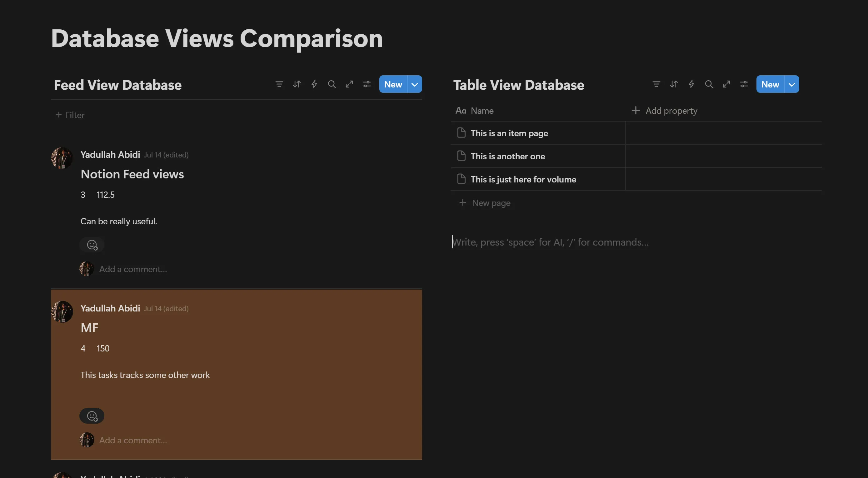This screenshot has height=478, width=868.
Task: Click the Yadullah Abidi avatar on first post
Action: pyautogui.click(x=62, y=158)
